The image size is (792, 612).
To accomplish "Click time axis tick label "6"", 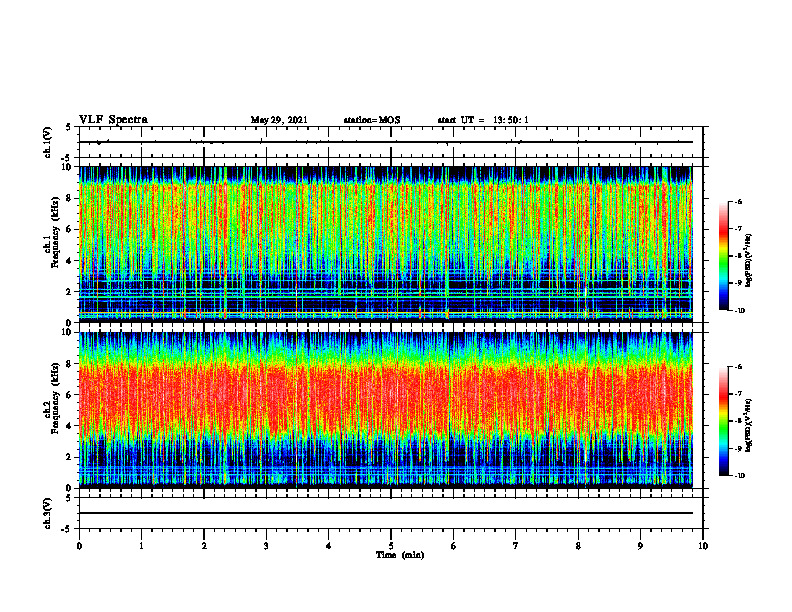I will coord(453,546).
